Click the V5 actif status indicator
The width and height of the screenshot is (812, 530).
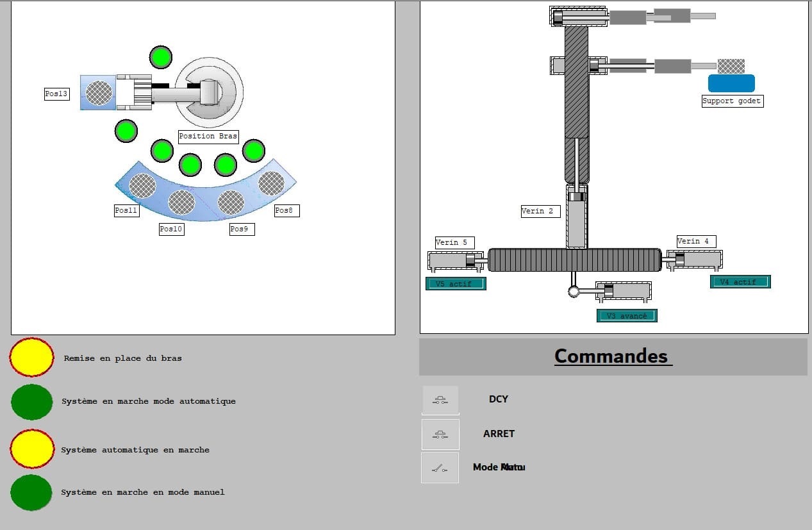tap(456, 283)
